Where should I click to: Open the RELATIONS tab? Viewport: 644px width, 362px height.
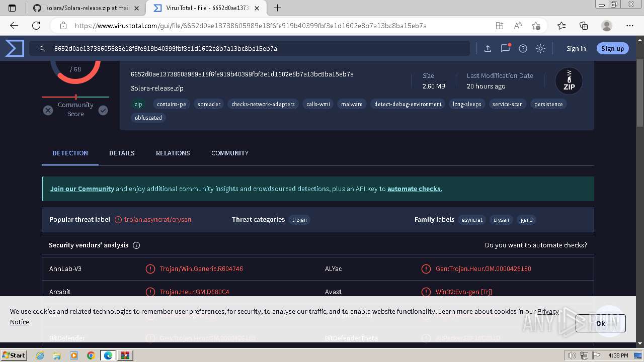pos(173,153)
